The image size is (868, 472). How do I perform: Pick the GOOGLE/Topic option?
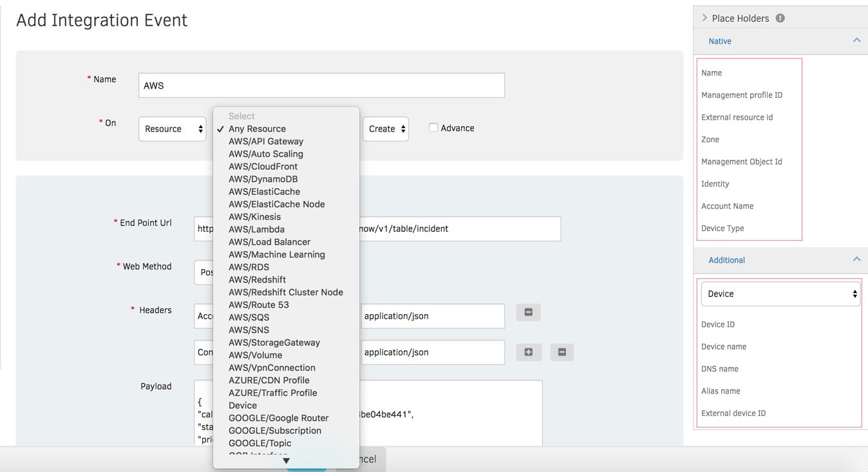pos(259,443)
